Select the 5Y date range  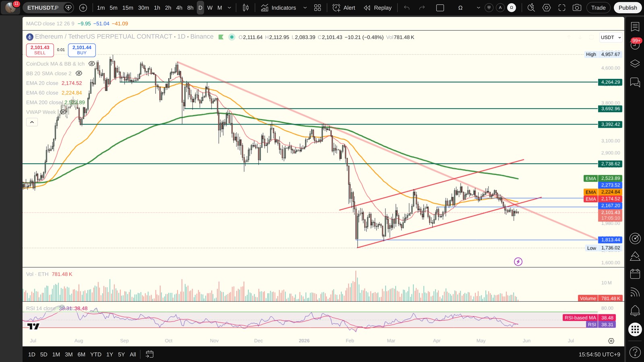[121, 354]
